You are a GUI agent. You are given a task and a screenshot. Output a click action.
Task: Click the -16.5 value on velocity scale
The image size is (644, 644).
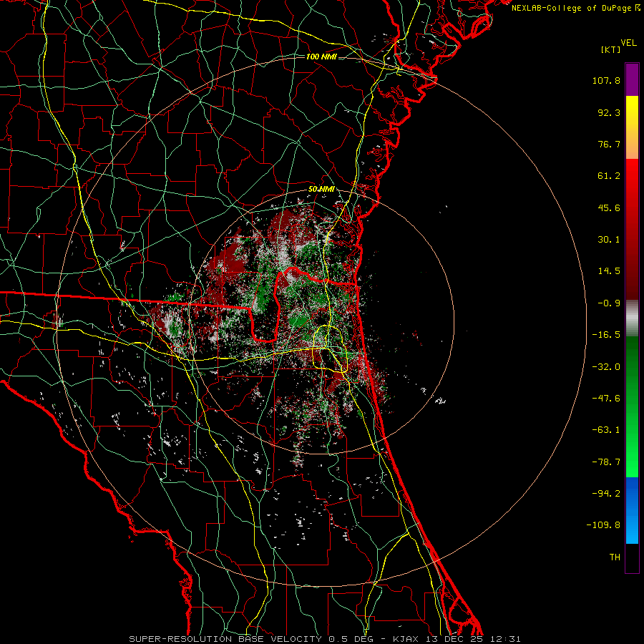pos(606,335)
